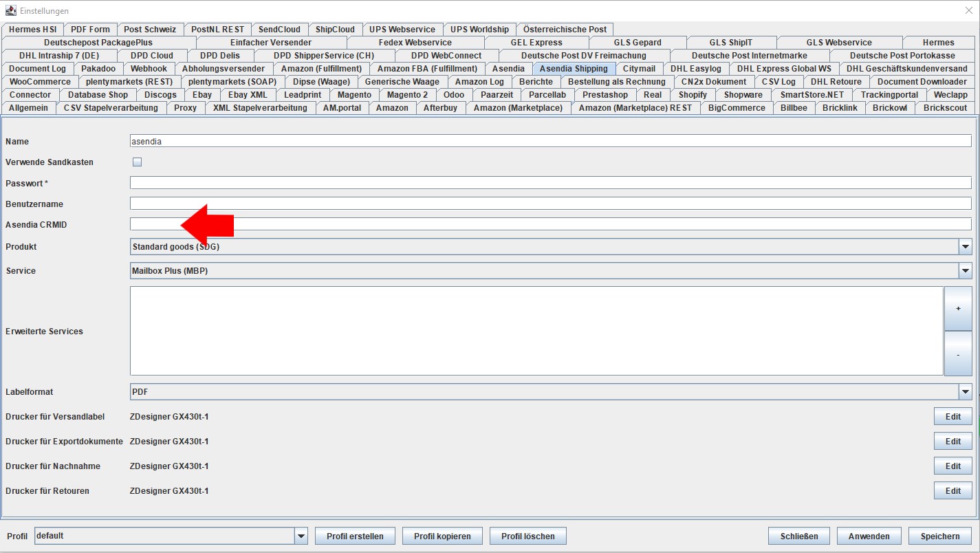Save settings with Speichern button

click(940, 536)
